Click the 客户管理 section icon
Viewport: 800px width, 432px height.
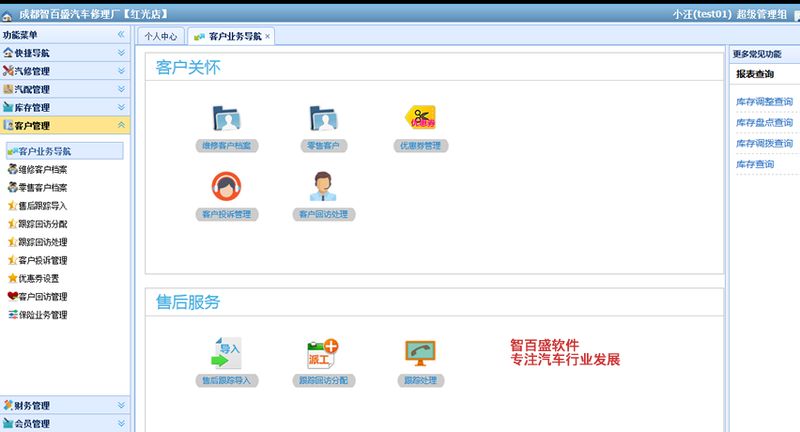(x=8, y=125)
